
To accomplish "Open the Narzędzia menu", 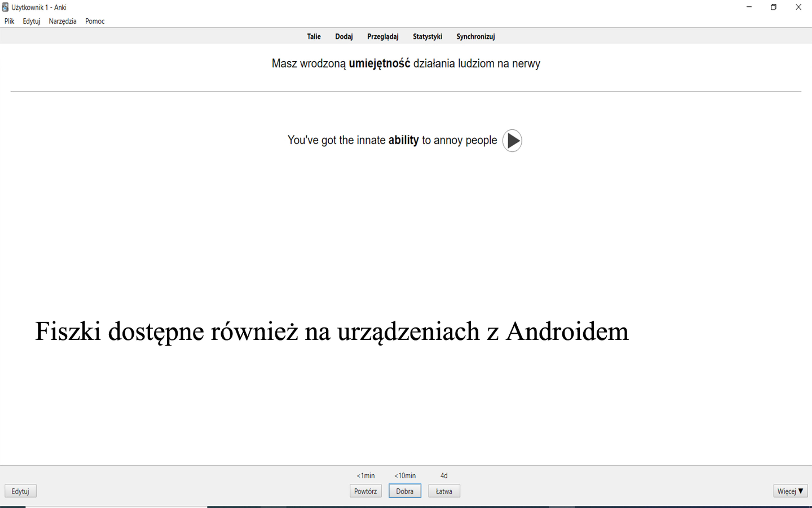I will coord(62,21).
